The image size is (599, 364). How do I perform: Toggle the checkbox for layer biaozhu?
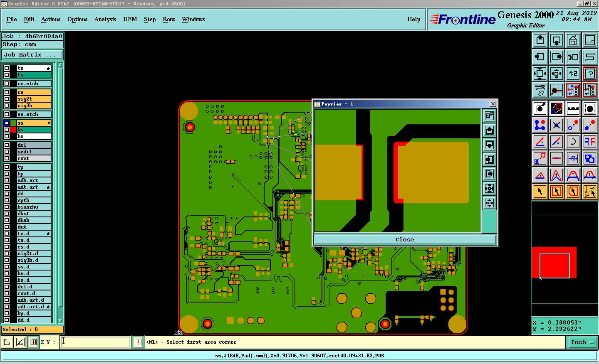pyautogui.click(x=7, y=207)
